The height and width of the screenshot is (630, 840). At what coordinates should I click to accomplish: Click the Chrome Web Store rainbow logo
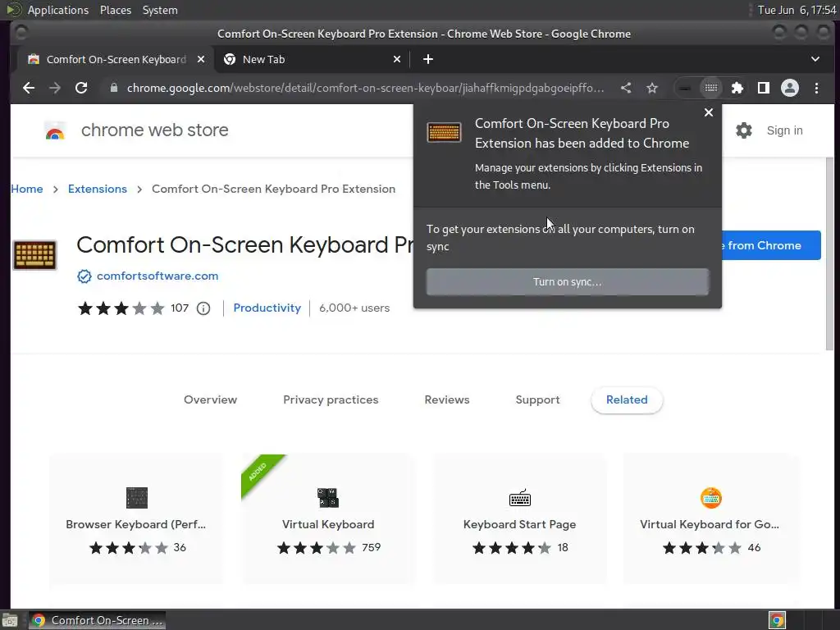[x=55, y=130]
